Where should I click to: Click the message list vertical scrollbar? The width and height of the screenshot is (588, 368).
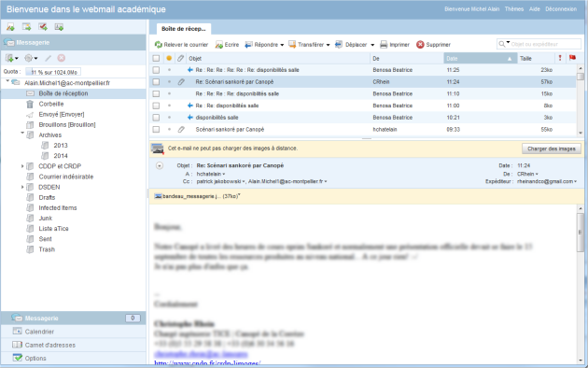581,100
